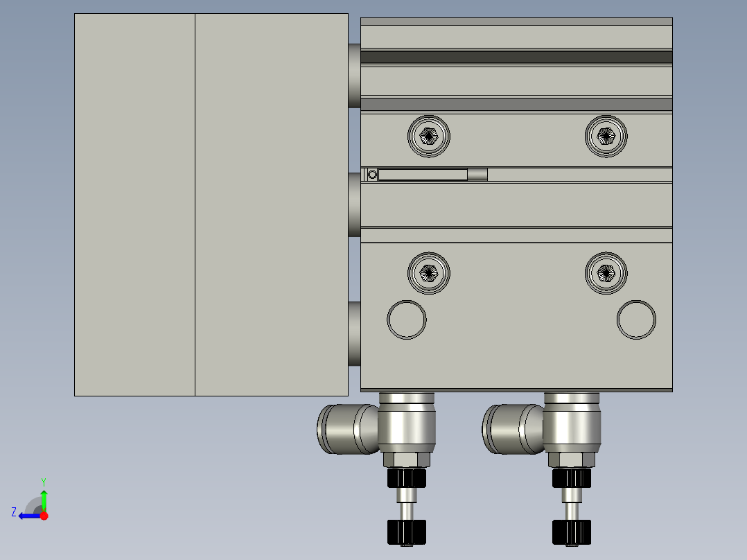Click the red origin dot of the triad
The height and width of the screenshot is (560, 747).
tap(44, 516)
